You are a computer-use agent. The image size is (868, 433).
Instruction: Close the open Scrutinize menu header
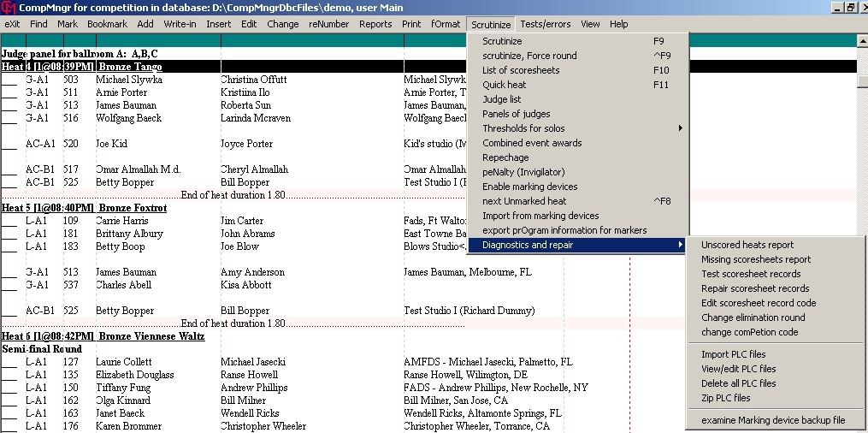tap(491, 24)
